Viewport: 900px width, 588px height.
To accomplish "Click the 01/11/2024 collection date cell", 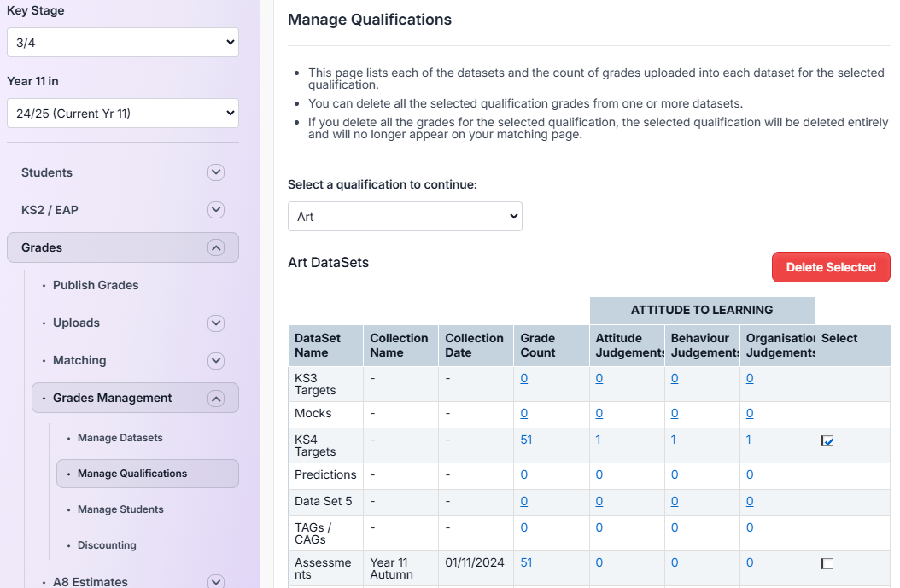I will tap(476, 569).
